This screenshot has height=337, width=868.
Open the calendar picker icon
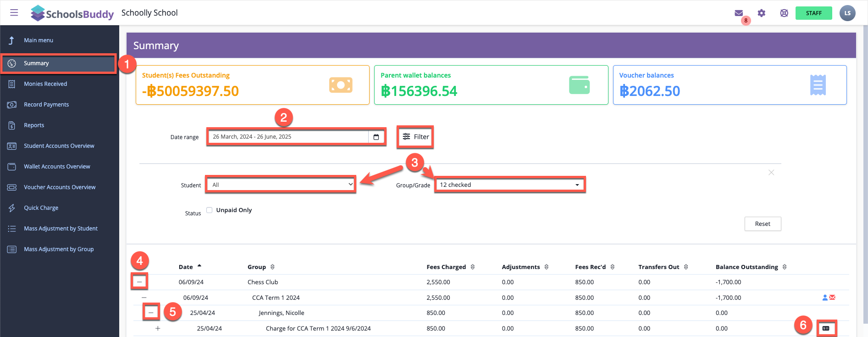coord(376,137)
